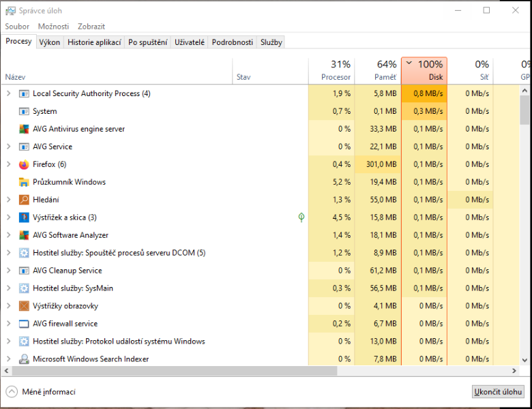Expand the Hledání process row
The width and height of the screenshot is (532, 409).
(x=9, y=200)
